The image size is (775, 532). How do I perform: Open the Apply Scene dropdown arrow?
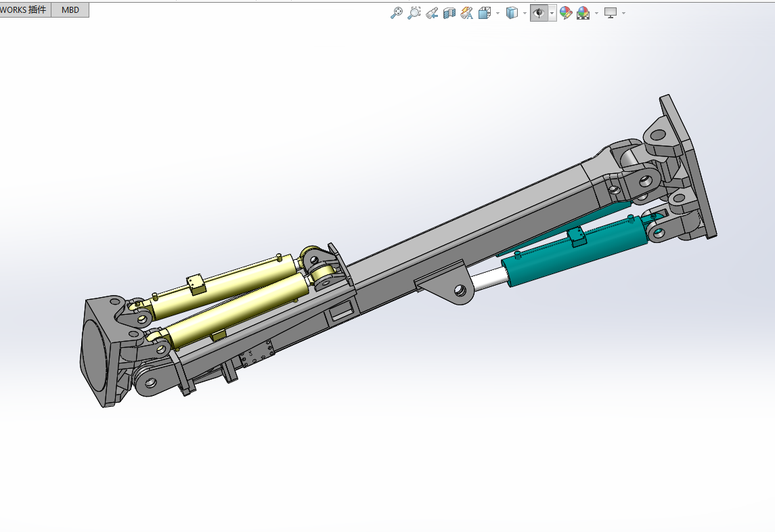click(x=596, y=14)
